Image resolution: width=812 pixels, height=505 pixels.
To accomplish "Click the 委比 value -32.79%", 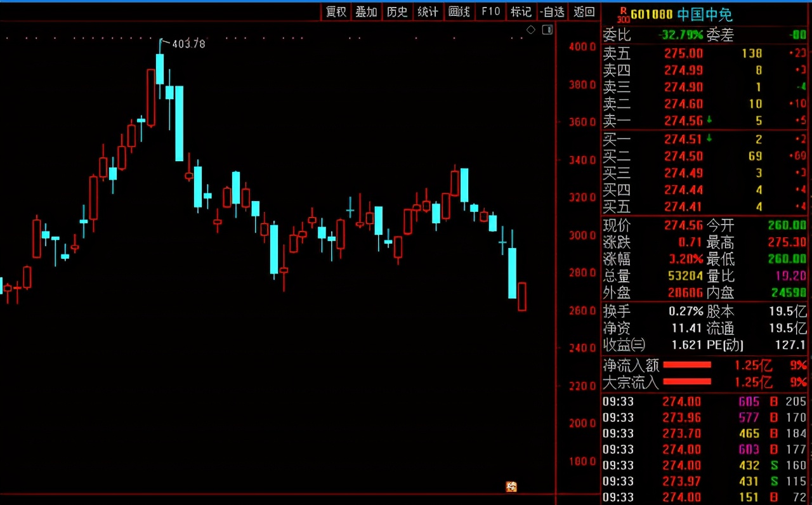I will [681, 35].
